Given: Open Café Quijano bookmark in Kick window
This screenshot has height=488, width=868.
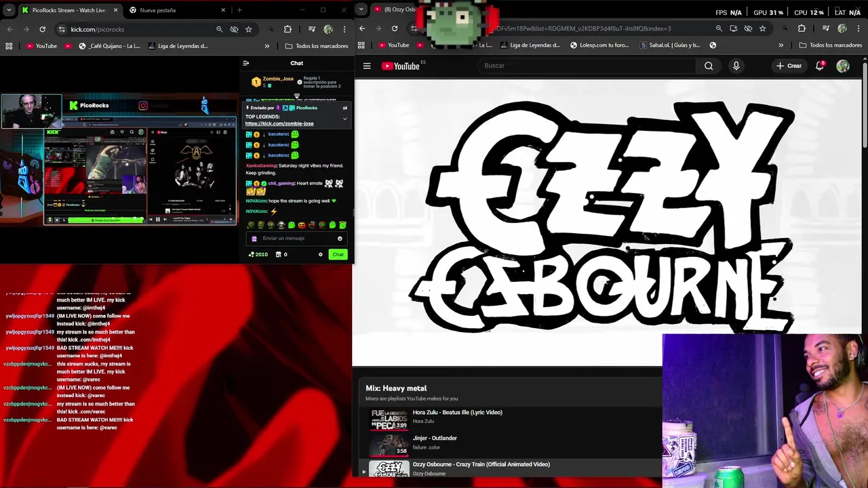Looking at the screenshot, I should 109,46.
